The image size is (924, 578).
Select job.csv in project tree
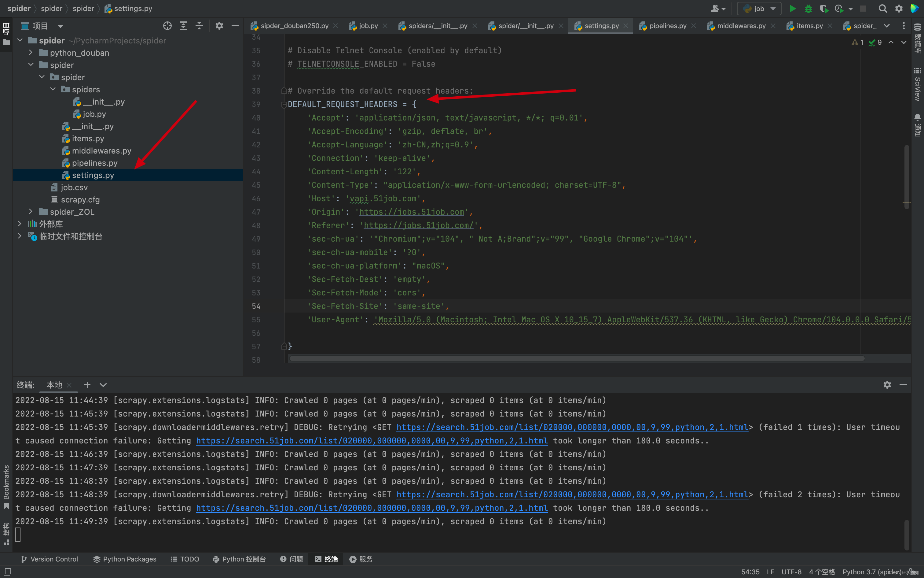[x=75, y=187]
